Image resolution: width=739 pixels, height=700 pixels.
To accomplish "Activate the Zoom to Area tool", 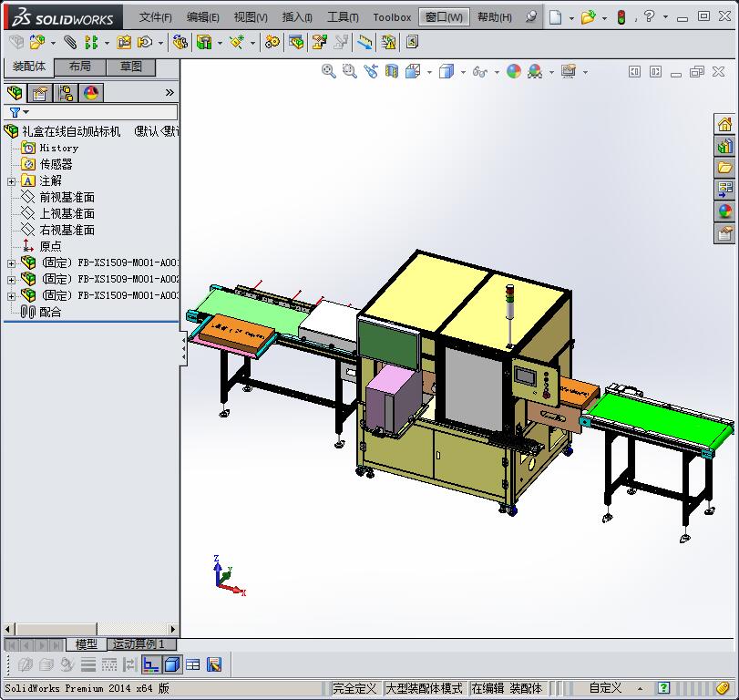I will coord(349,70).
